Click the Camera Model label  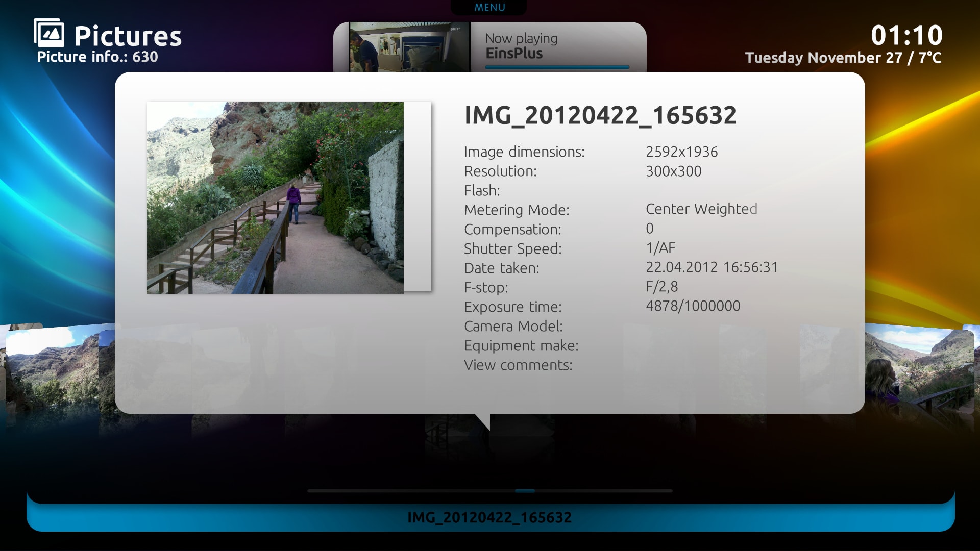[513, 327]
